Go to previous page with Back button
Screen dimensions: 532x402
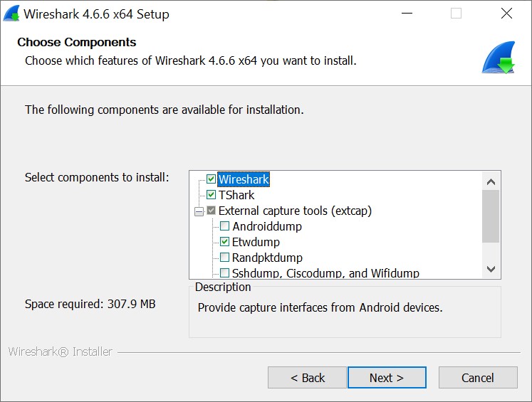coord(307,378)
